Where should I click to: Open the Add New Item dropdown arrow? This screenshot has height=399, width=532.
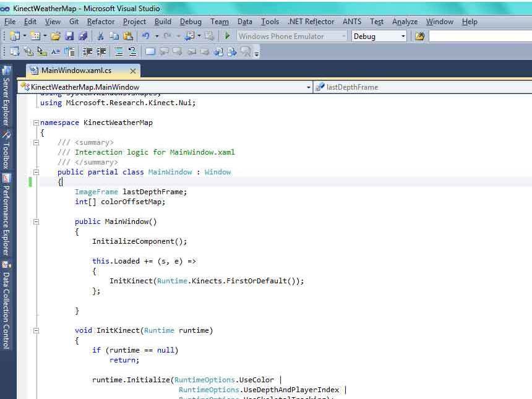(45, 36)
